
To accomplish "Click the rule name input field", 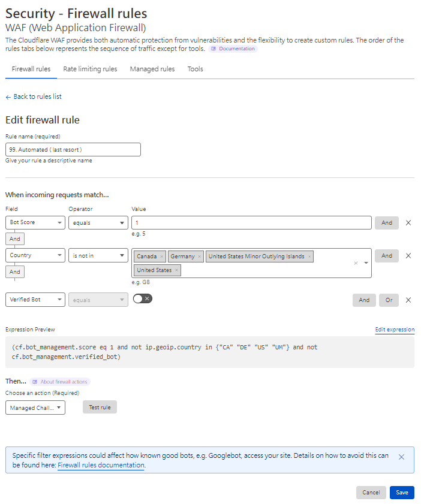I will [73, 149].
